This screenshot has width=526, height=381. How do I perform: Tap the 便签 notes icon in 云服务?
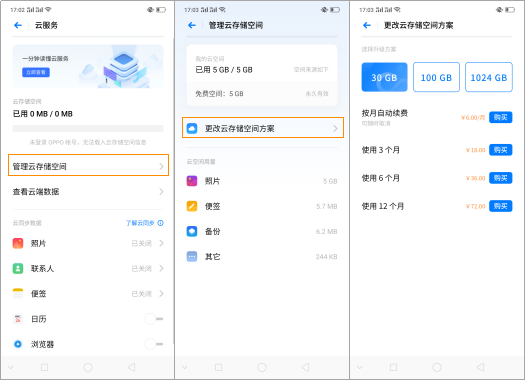18,293
